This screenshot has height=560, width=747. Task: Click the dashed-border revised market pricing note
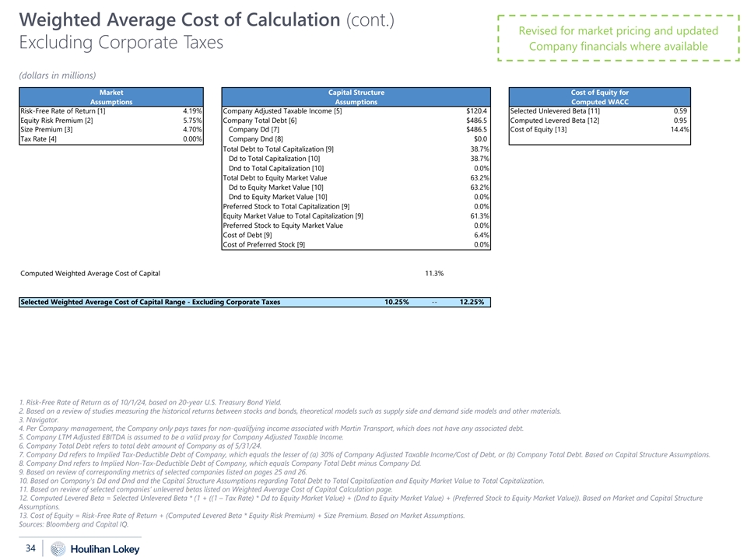(x=619, y=38)
